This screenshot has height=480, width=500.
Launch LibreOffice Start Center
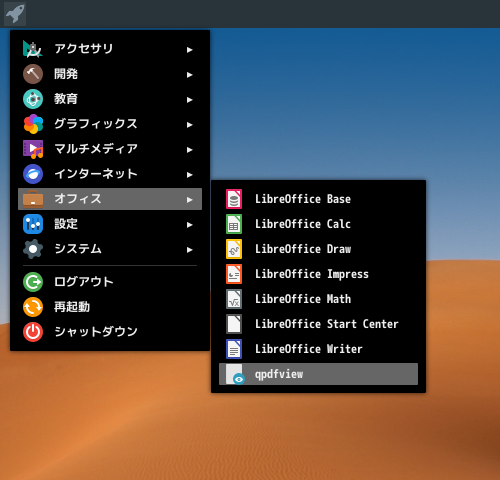tap(318, 324)
